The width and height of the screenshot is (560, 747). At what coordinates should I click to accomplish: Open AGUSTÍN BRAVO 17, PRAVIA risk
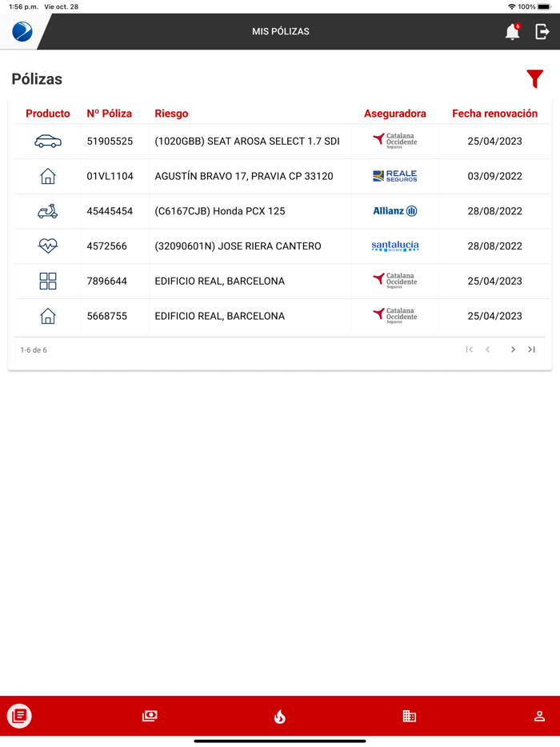[243, 176]
